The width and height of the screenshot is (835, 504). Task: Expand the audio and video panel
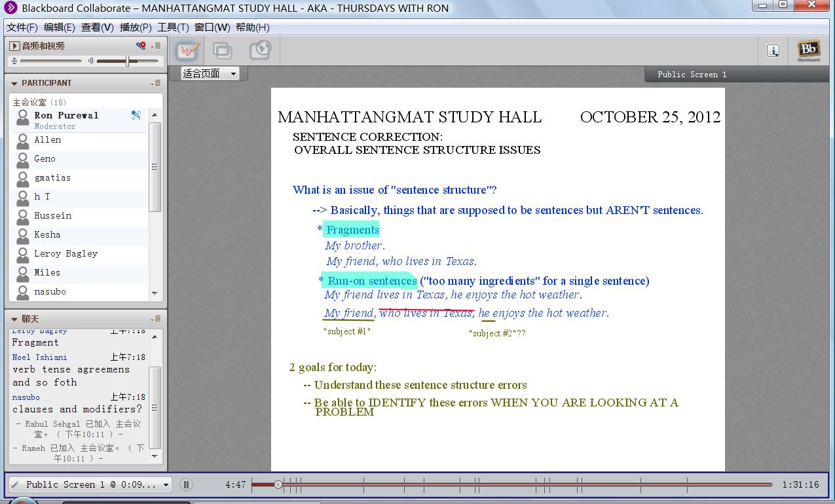(14, 46)
